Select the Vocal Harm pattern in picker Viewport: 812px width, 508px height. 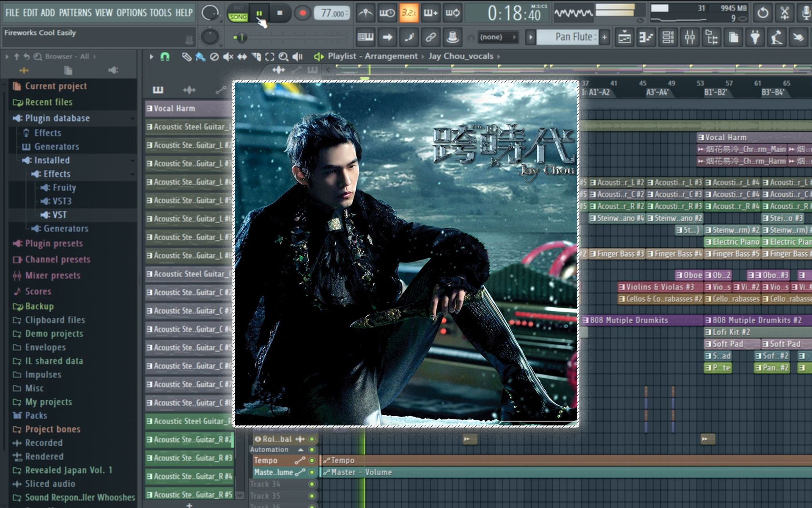188,108
